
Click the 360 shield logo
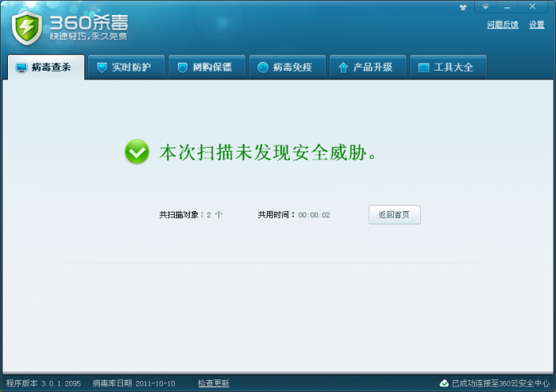pos(26,28)
